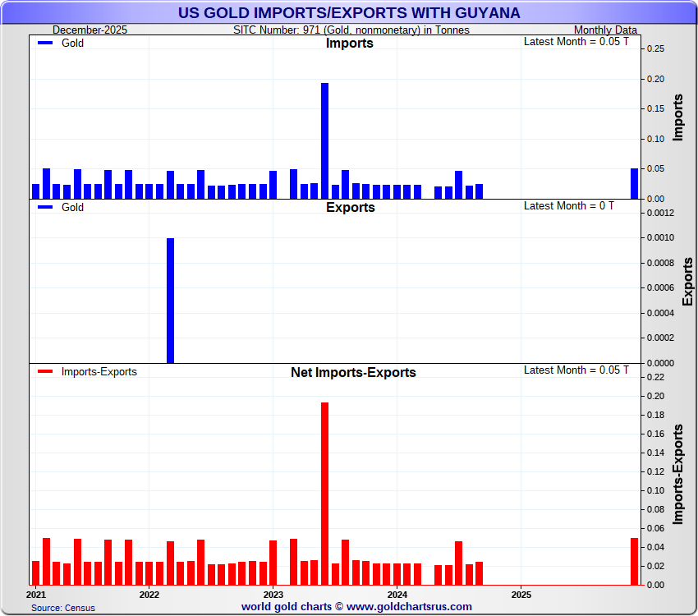Click the '2024' x-axis label
The width and height of the screenshot is (698, 616).
point(397,595)
